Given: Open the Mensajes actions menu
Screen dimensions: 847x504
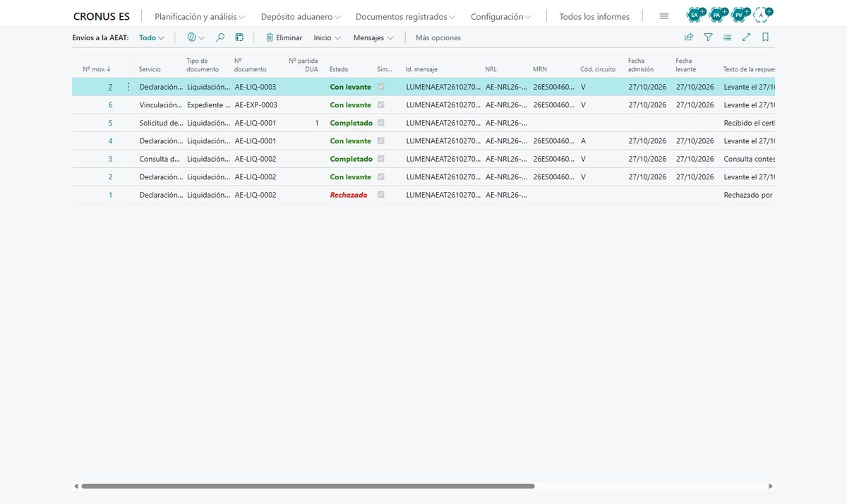Looking at the screenshot, I should pyautogui.click(x=373, y=37).
